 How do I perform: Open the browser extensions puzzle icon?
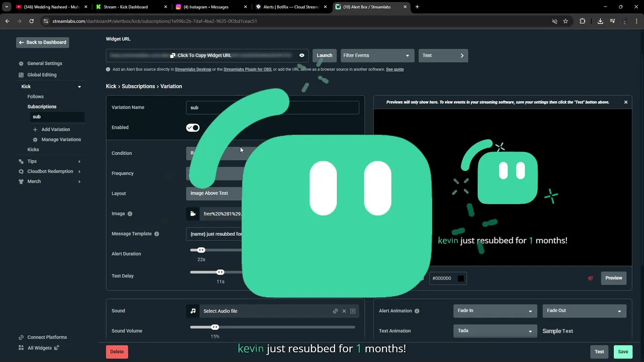coord(583,21)
